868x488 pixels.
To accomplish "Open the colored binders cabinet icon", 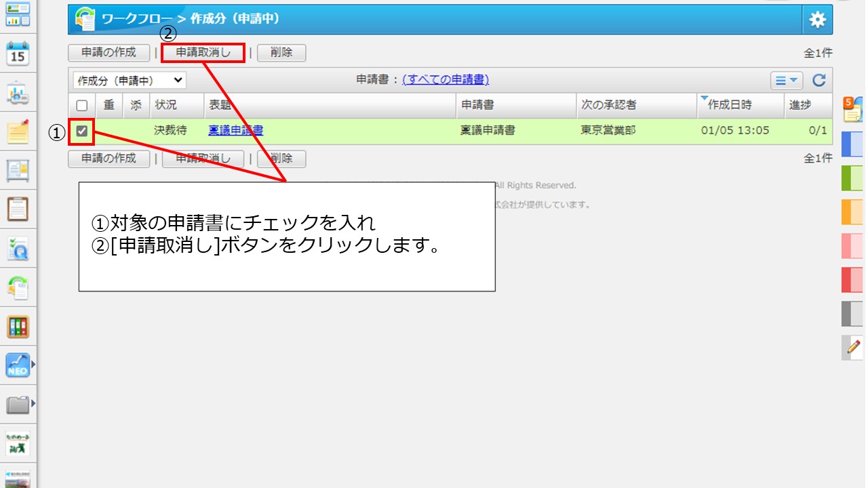I will [x=18, y=327].
